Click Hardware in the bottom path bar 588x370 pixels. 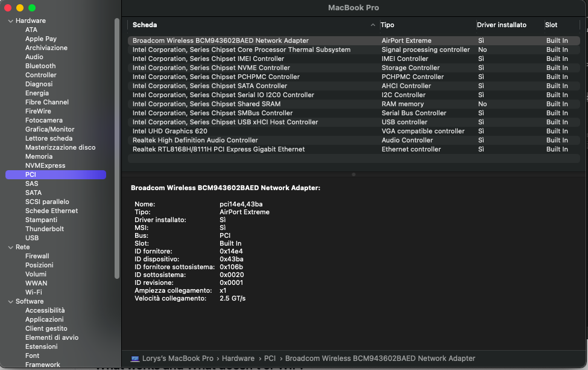click(x=238, y=359)
